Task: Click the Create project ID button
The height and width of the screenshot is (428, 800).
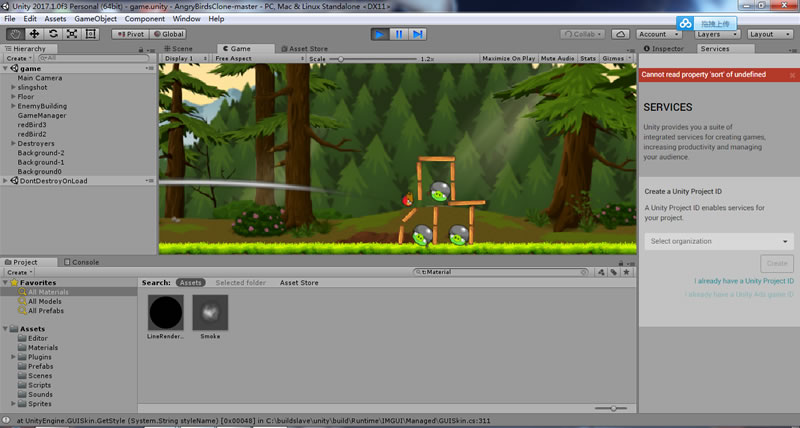Action: (x=777, y=264)
